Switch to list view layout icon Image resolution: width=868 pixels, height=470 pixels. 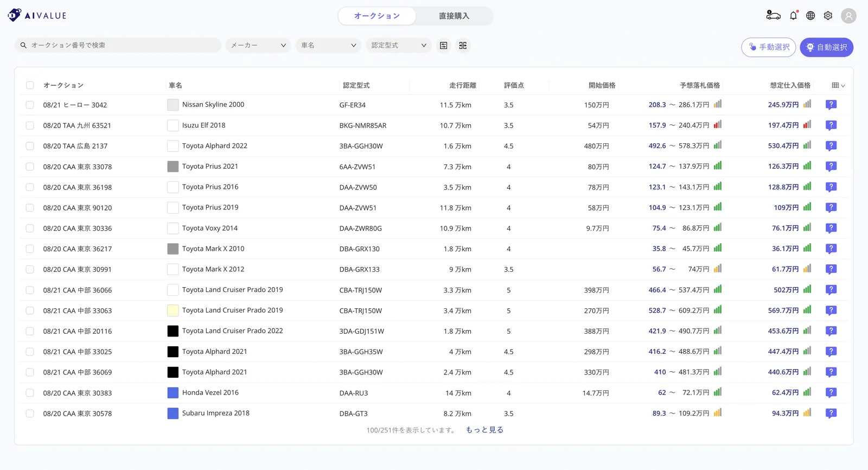click(x=444, y=46)
